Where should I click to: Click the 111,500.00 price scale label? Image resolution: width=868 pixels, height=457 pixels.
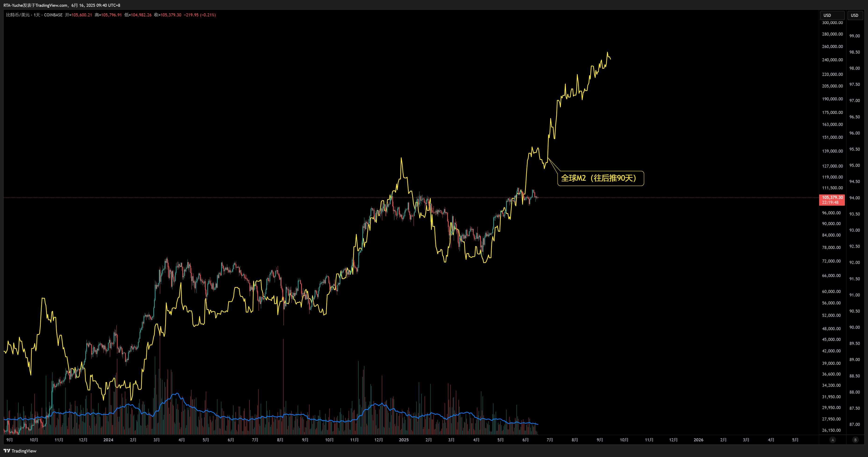coord(832,188)
